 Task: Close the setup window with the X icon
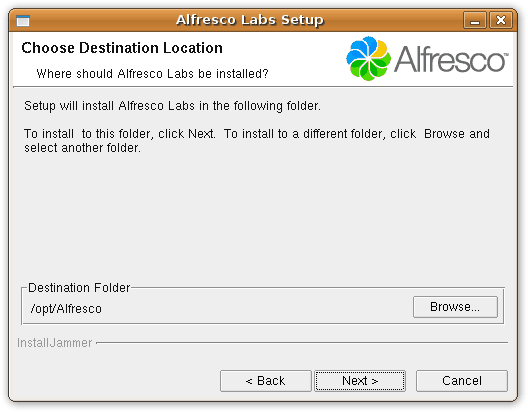pos(501,20)
